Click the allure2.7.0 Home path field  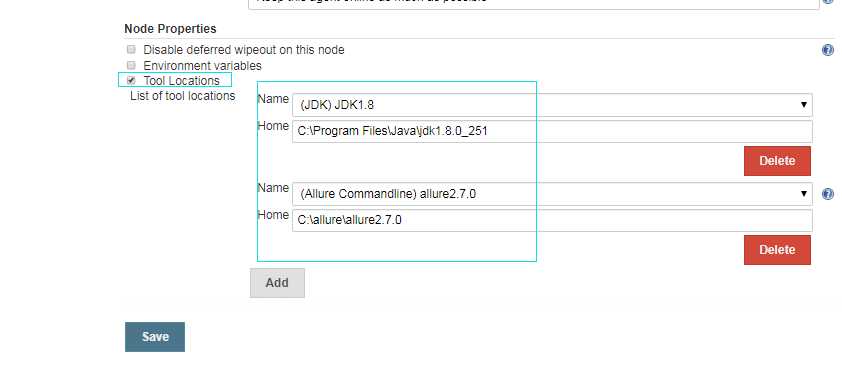point(552,220)
